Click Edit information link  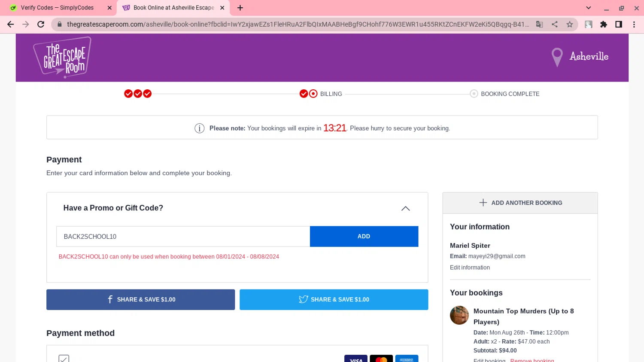coord(470,267)
